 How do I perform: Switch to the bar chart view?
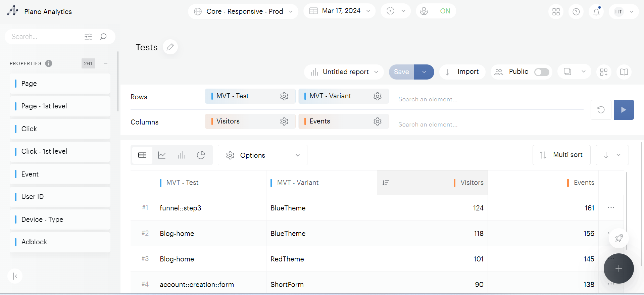point(182,155)
